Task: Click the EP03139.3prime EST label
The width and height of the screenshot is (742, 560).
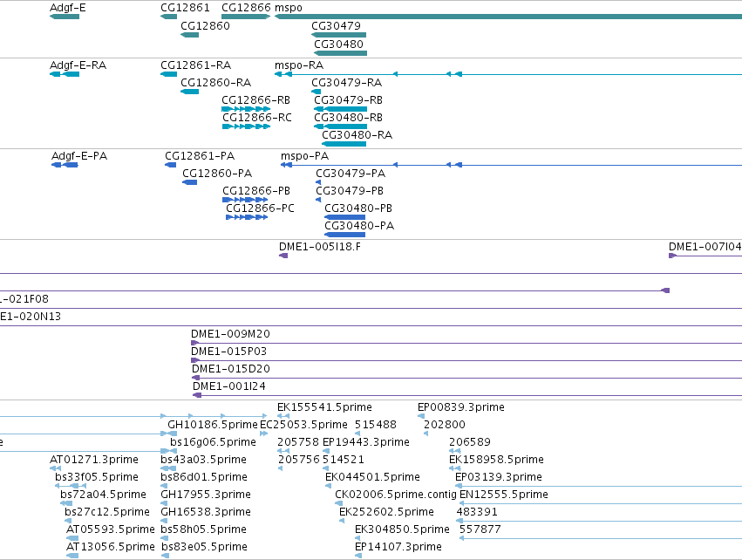Action: tap(498, 477)
